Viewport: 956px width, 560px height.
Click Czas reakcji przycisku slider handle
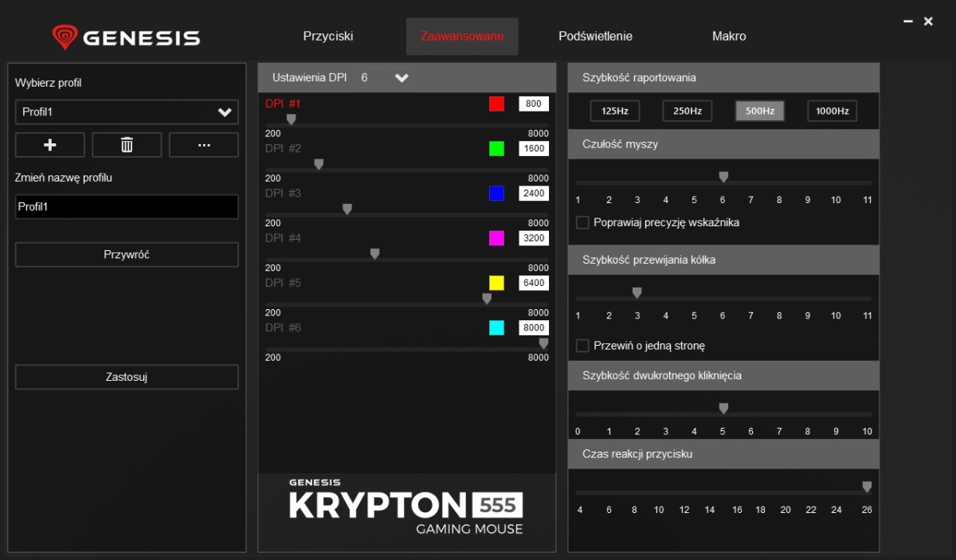coord(868,487)
